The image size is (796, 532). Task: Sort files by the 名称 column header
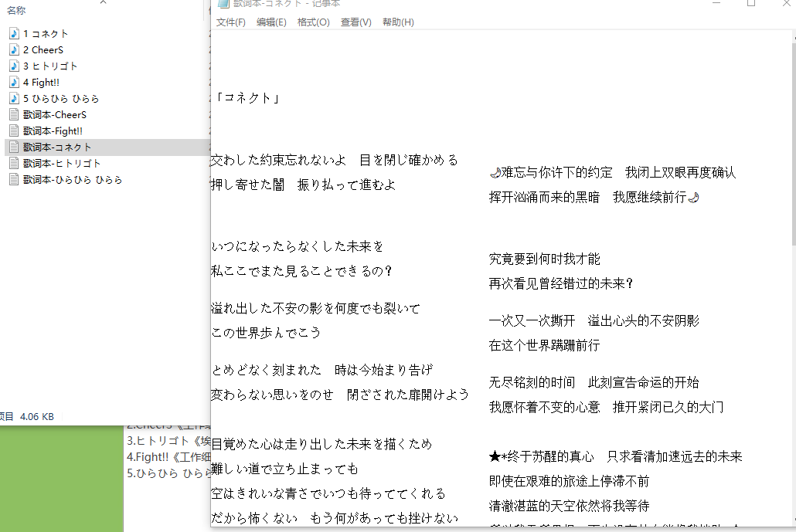tap(16, 10)
